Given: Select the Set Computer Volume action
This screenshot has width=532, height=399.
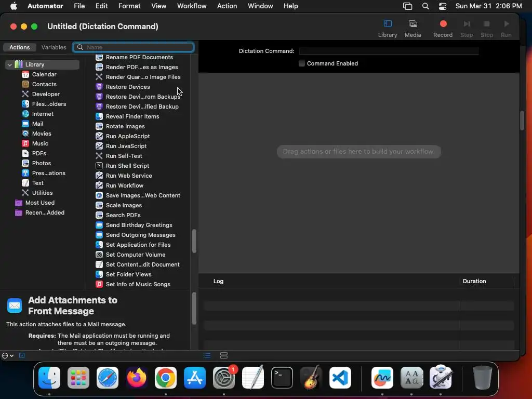Looking at the screenshot, I should click(136, 255).
